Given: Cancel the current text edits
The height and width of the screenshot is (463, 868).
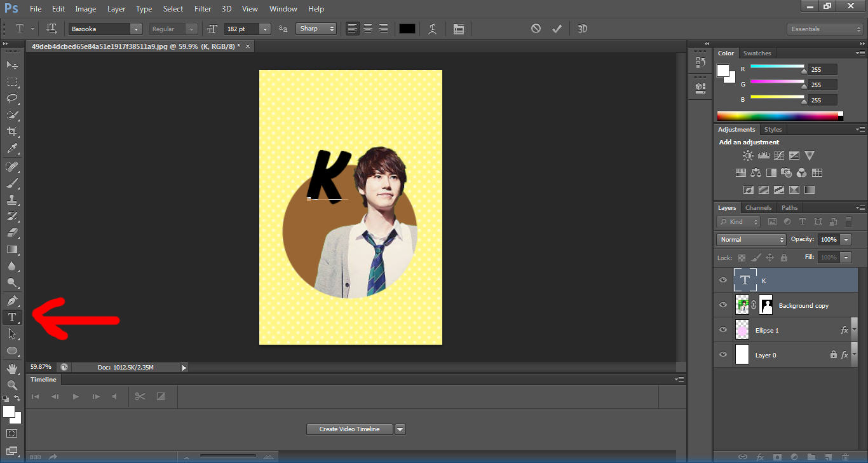Looking at the screenshot, I should coord(536,29).
